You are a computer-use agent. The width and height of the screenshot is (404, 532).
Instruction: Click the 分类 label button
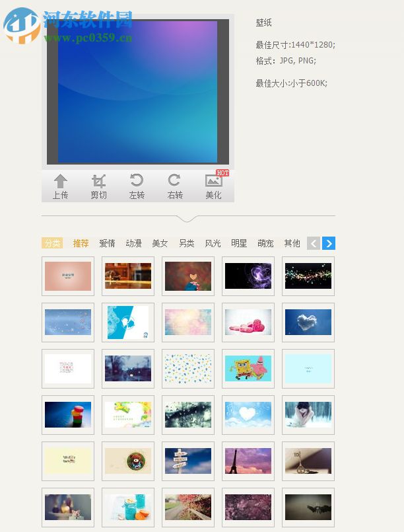(52, 243)
